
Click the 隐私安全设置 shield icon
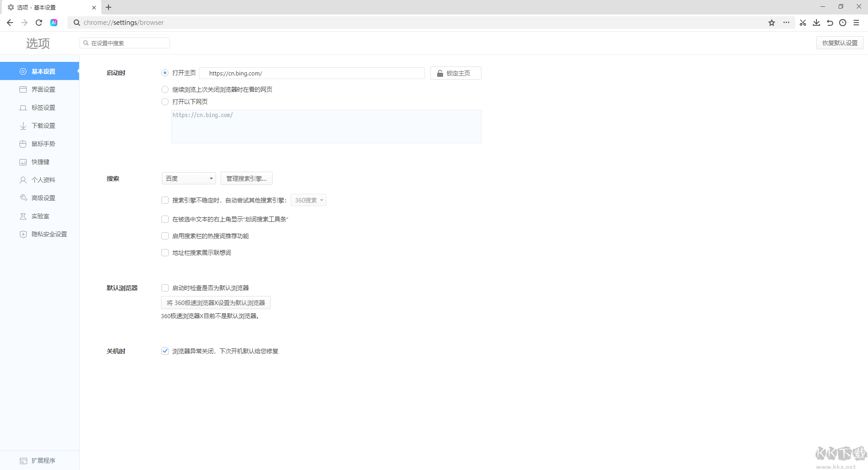point(23,234)
